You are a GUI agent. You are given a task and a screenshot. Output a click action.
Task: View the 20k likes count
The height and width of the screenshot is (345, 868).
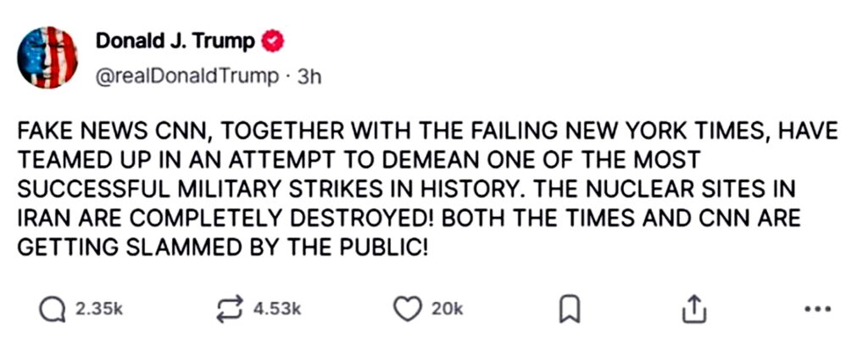pos(447,309)
